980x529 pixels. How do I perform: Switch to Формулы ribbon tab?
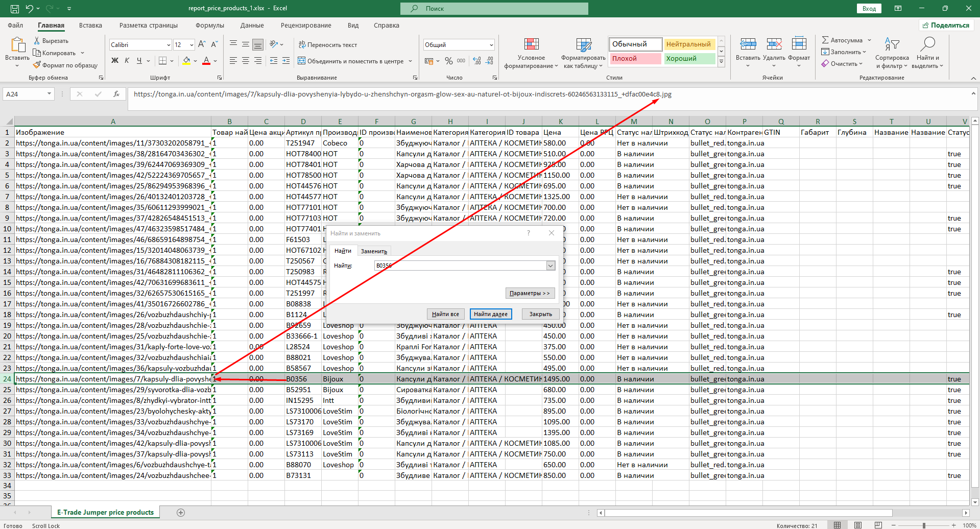[x=209, y=25]
